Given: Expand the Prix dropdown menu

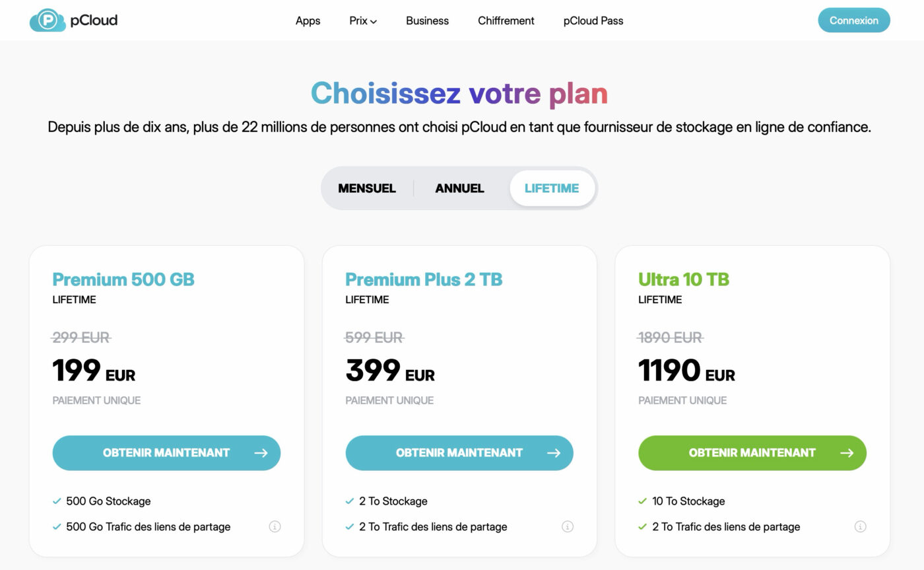Looking at the screenshot, I should 363,20.
